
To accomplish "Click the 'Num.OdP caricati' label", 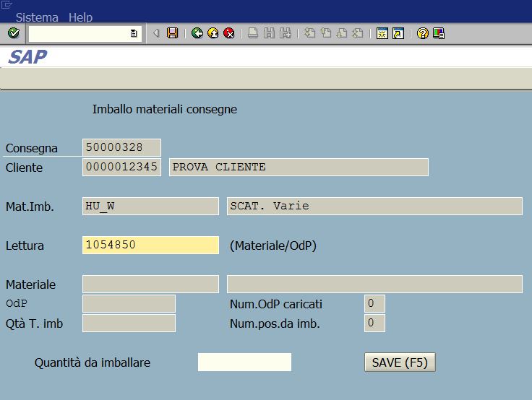I will (276, 304).
